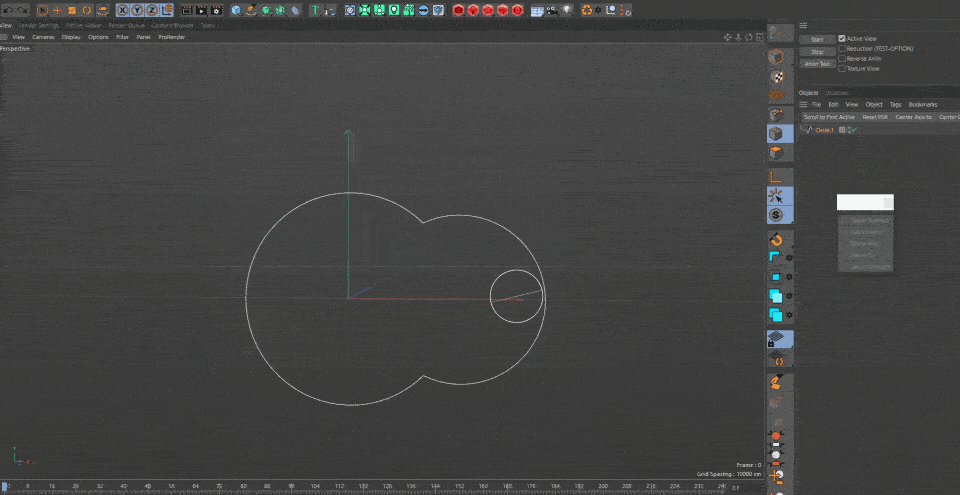
Task: Click the Reset PSR button
Action: (x=875, y=116)
